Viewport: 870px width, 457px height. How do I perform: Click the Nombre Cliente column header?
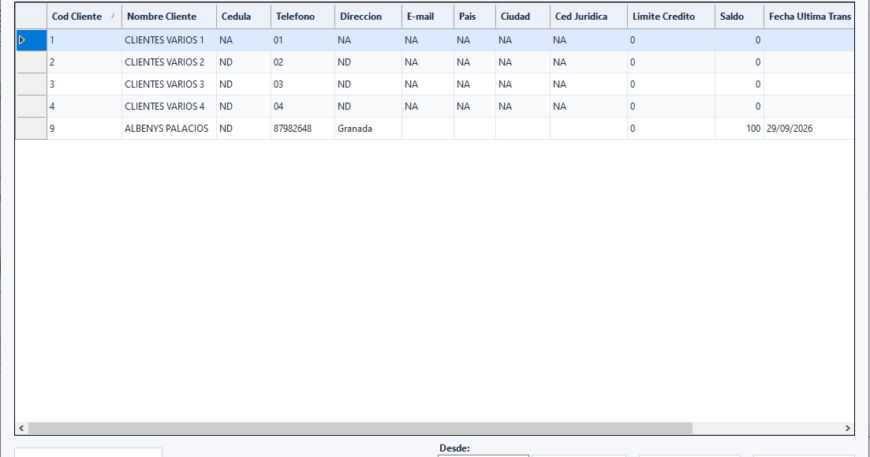[x=169, y=17]
